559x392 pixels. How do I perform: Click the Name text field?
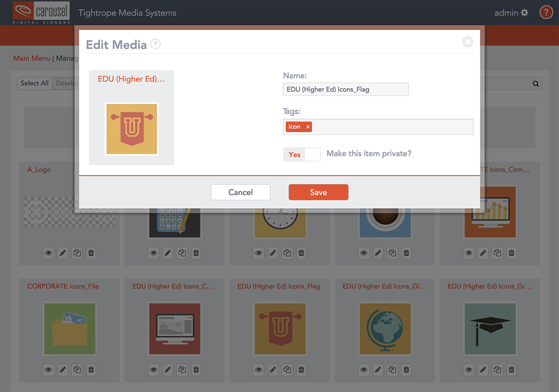click(x=346, y=89)
